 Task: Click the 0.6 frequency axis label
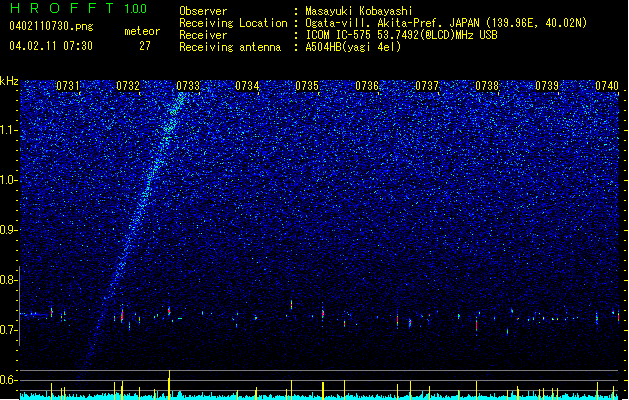9,380
